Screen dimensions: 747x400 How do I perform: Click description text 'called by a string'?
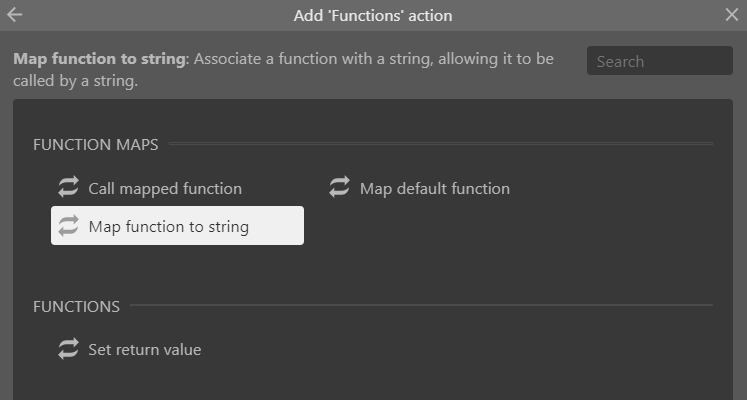click(75, 81)
